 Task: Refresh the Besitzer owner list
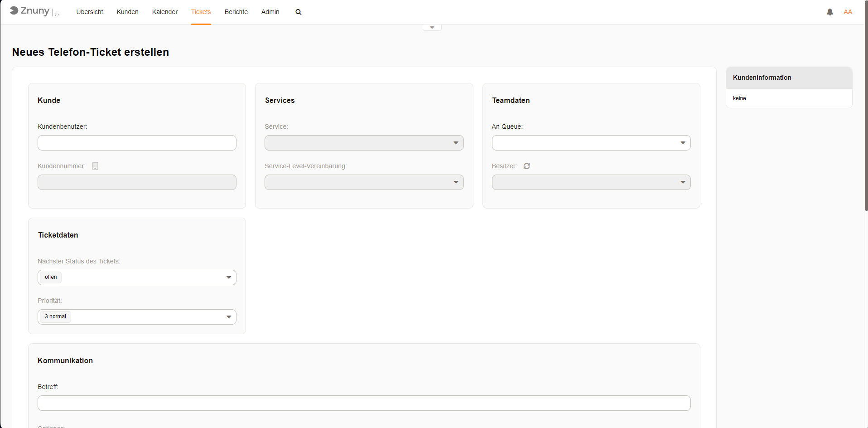click(526, 166)
